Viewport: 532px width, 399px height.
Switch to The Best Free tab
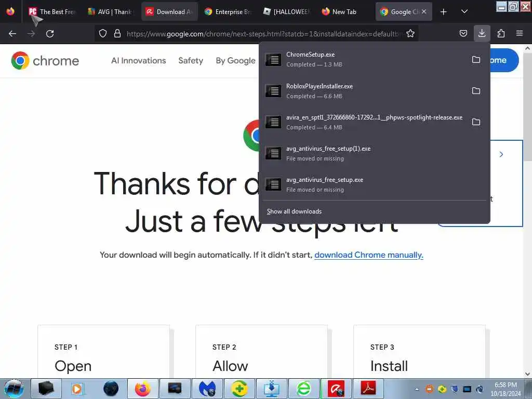coord(52,12)
